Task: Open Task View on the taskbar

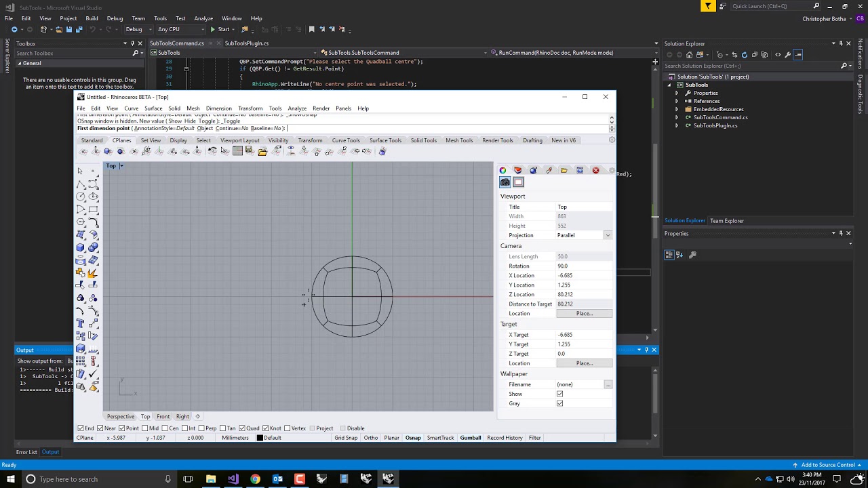Action: [x=188, y=479]
